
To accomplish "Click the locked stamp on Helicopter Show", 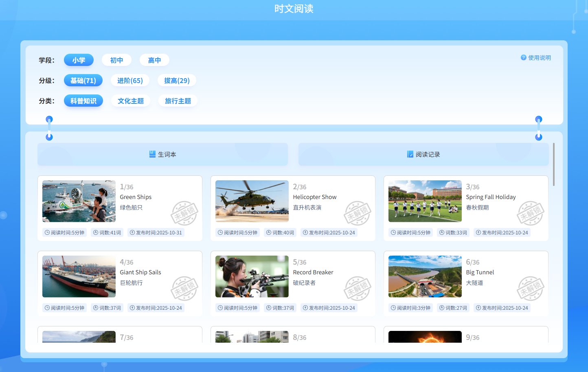I will 357,213.
